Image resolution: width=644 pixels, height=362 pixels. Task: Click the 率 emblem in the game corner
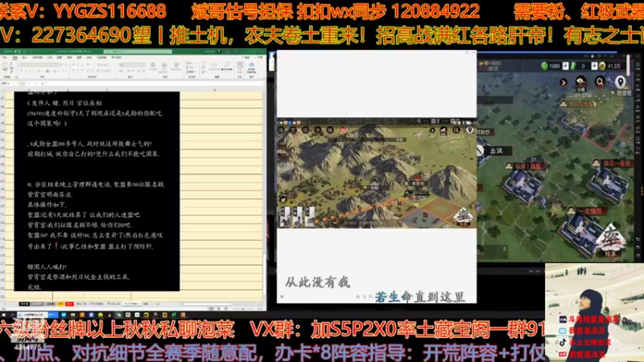[x=610, y=240]
